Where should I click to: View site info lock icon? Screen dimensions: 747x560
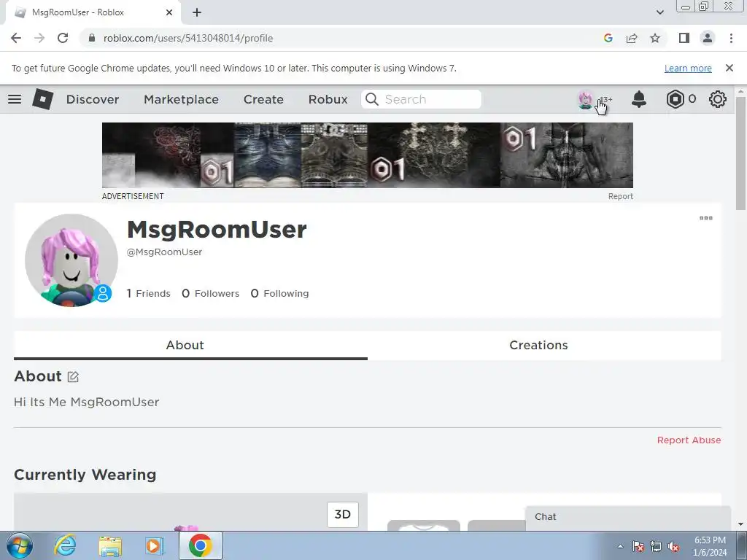pyautogui.click(x=92, y=38)
